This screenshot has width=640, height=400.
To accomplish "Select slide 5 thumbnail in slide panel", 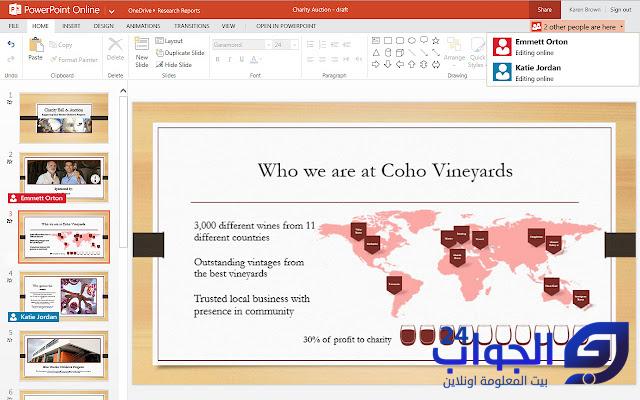I will coord(64,353).
